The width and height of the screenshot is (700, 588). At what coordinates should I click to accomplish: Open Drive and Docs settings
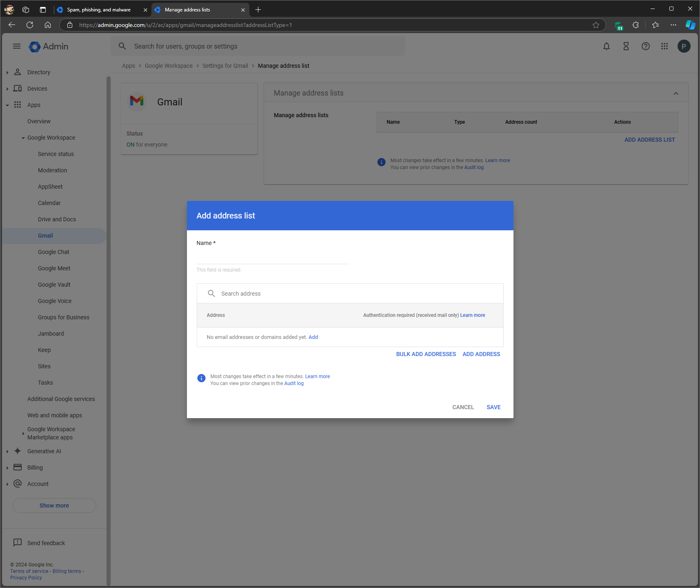pyautogui.click(x=57, y=219)
